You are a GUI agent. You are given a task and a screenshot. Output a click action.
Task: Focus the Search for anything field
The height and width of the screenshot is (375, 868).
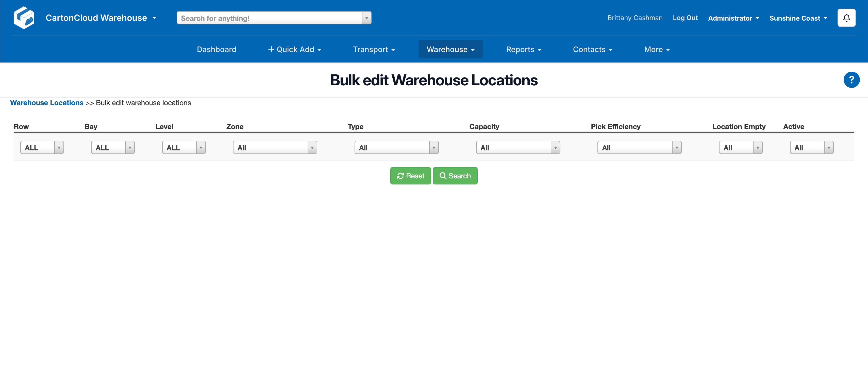(x=270, y=18)
